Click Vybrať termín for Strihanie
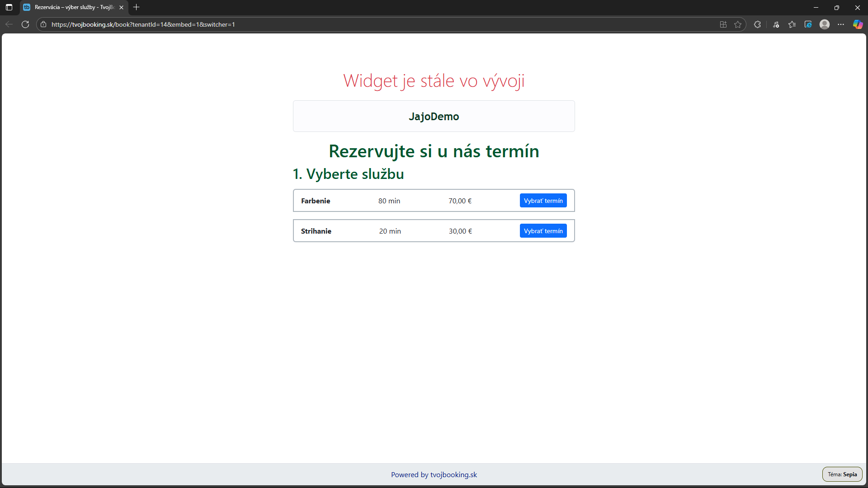 click(x=543, y=231)
